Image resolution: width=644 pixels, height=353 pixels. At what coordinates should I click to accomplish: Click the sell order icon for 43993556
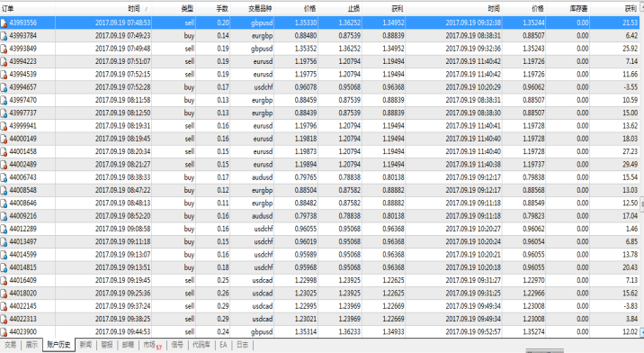click(x=4, y=23)
